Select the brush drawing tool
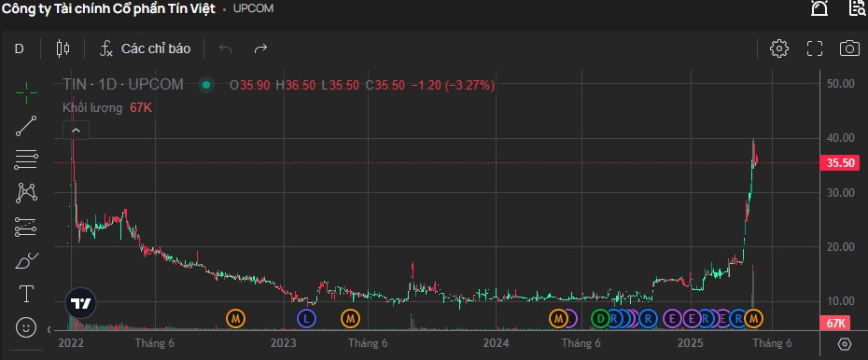 [x=26, y=260]
